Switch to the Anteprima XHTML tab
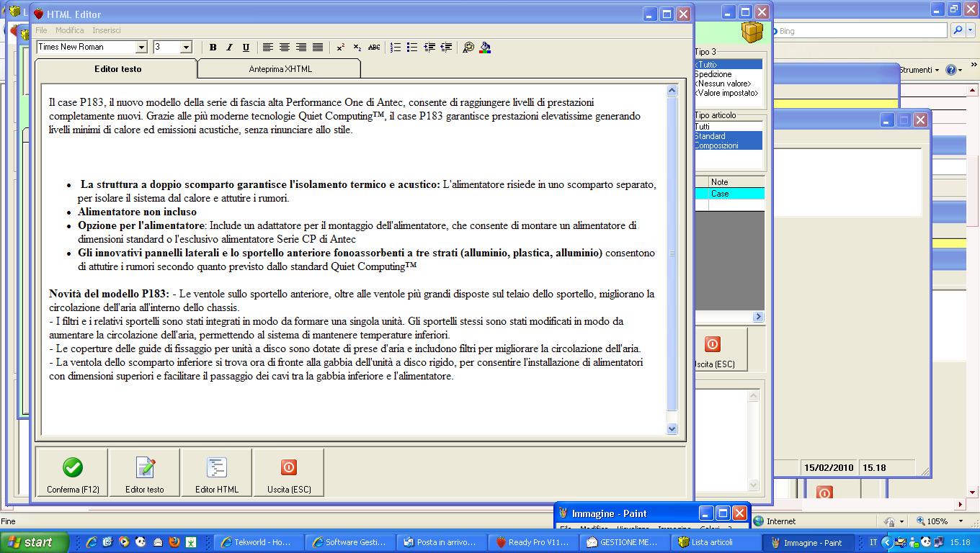The height and width of the screenshot is (553, 980). click(x=280, y=69)
